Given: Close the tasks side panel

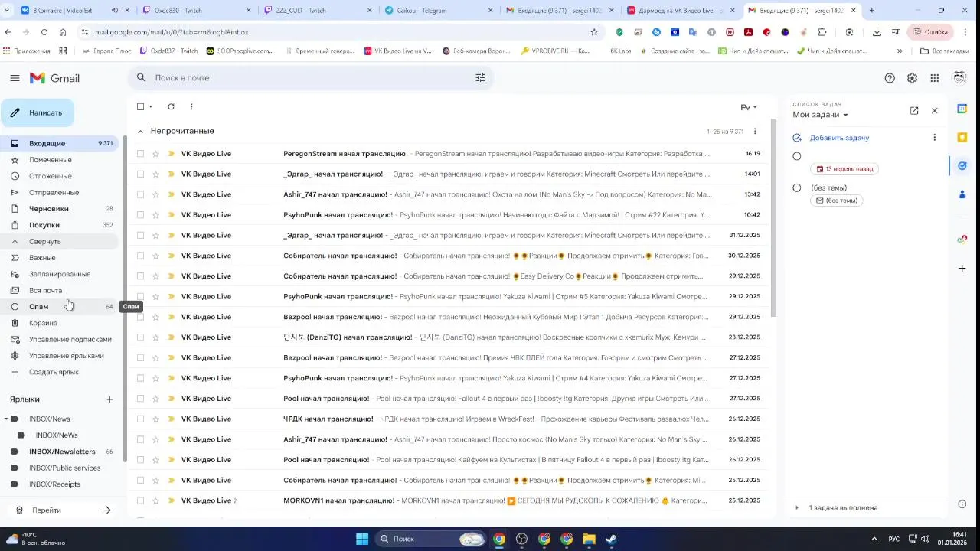Looking at the screenshot, I should [934, 111].
